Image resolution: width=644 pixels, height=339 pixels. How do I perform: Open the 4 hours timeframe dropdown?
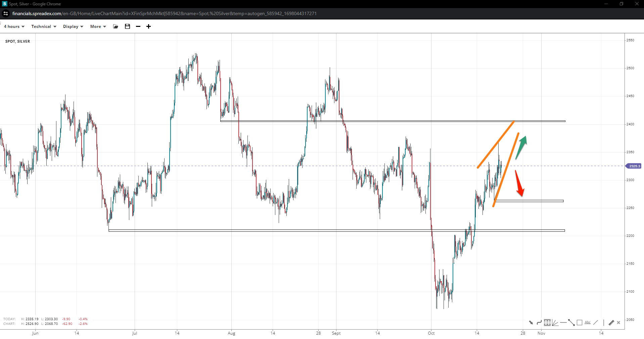14,27
